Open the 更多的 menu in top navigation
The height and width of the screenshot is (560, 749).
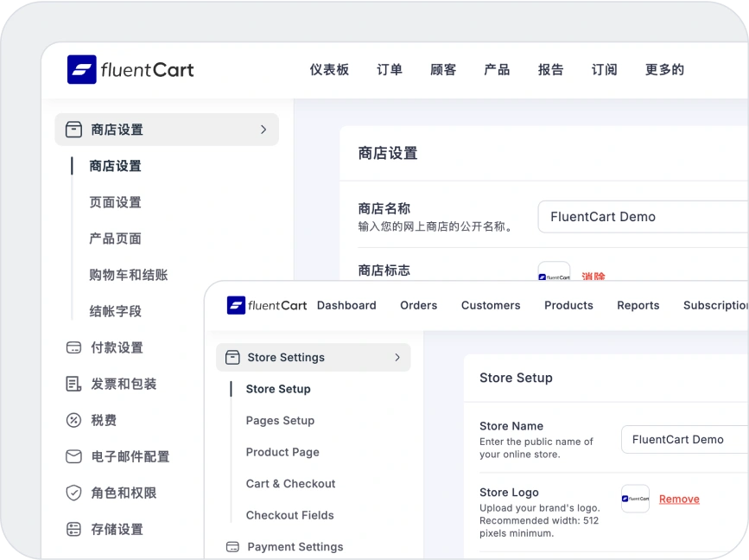(664, 70)
